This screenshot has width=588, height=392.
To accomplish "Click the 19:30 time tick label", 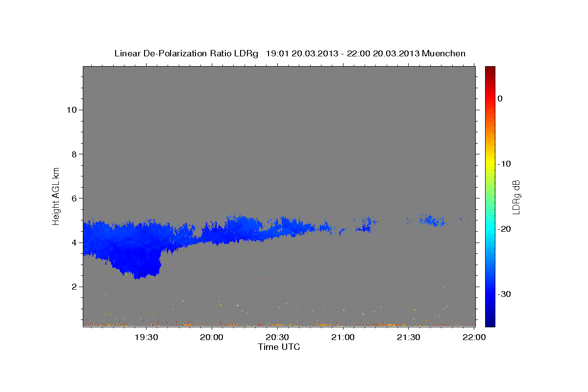I will click(x=146, y=337).
